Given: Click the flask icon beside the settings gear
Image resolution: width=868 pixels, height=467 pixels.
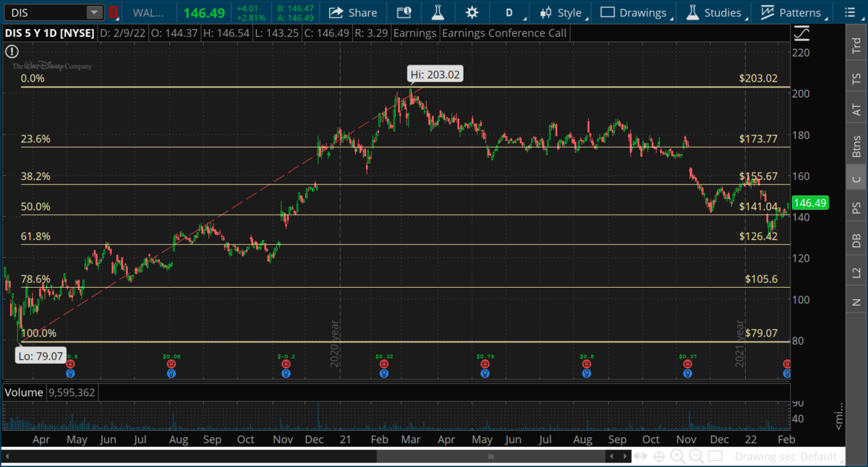Looking at the screenshot, I should point(438,12).
